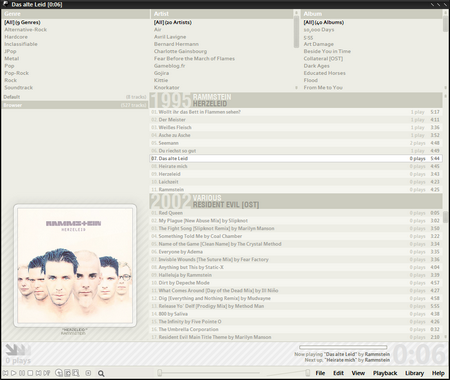The image size is (450, 380).
Task: Select track 11. Rammstein
Action: pyautogui.click(x=296, y=190)
